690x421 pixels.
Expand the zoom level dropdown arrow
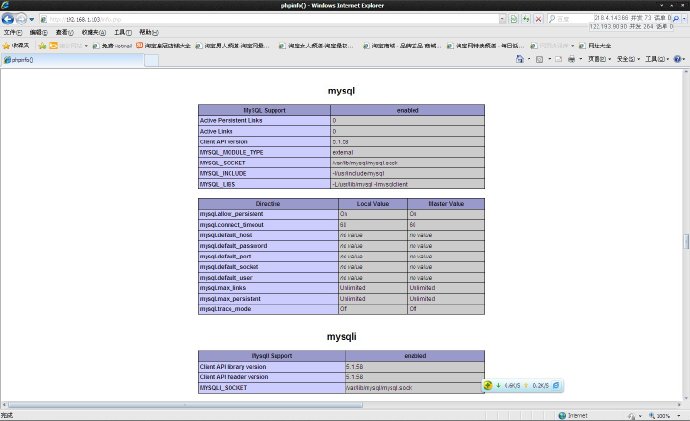(x=679, y=416)
